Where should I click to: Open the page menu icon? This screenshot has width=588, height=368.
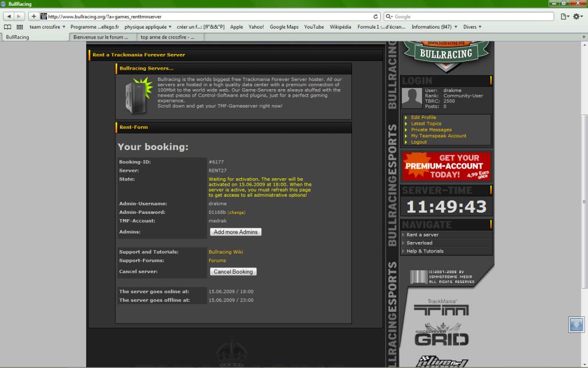pyautogui.click(x=565, y=17)
